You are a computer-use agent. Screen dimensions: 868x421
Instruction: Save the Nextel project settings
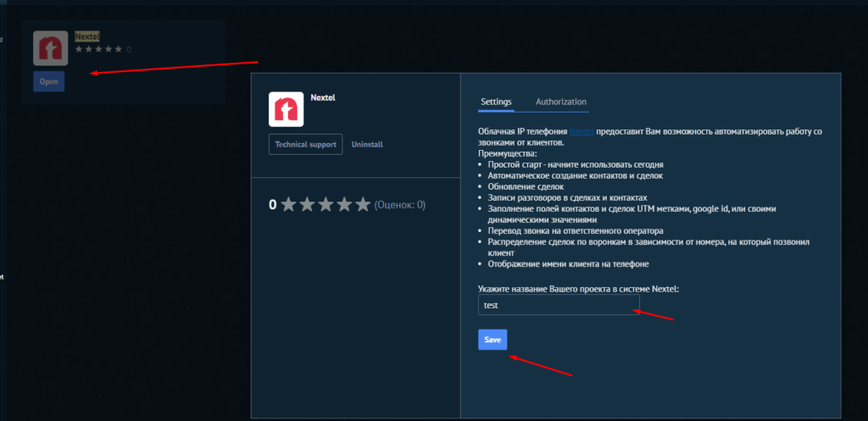pos(492,340)
